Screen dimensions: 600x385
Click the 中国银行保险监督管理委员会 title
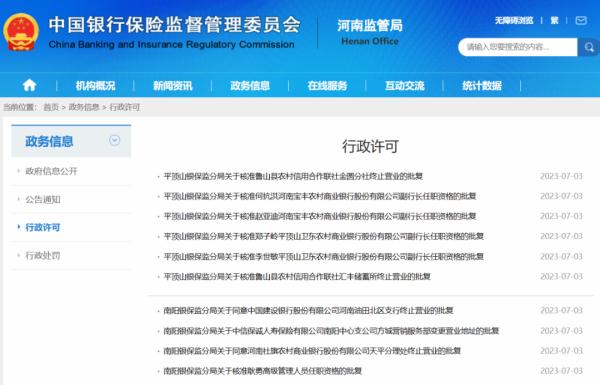pyautogui.click(x=174, y=25)
